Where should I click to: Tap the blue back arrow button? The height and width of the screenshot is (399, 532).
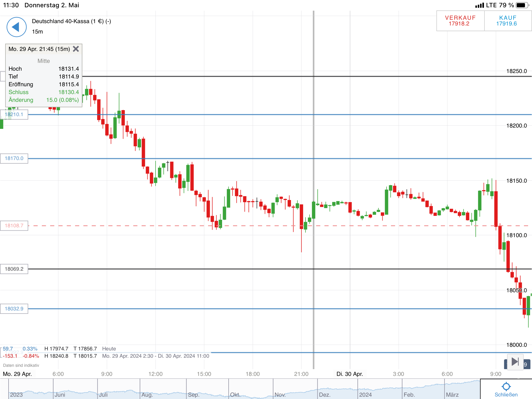(x=16, y=27)
